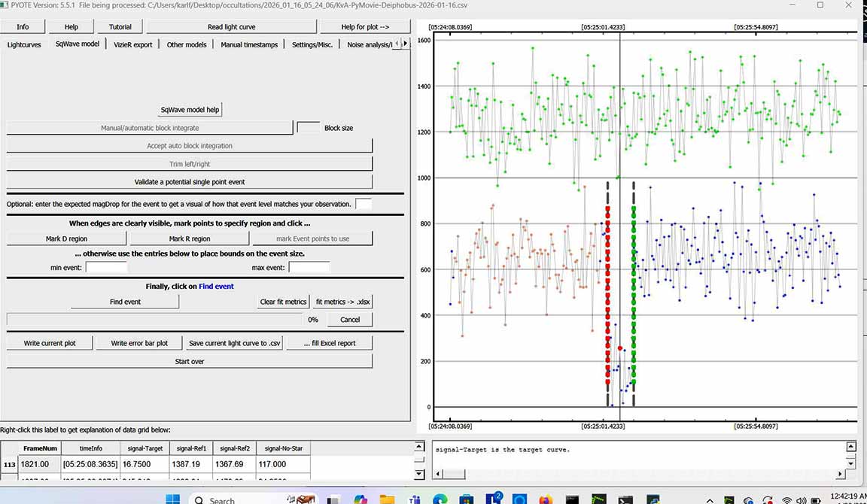Switch to the Lightcurves tab
The height and width of the screenshot is (504, 867).
coord(24,44)
